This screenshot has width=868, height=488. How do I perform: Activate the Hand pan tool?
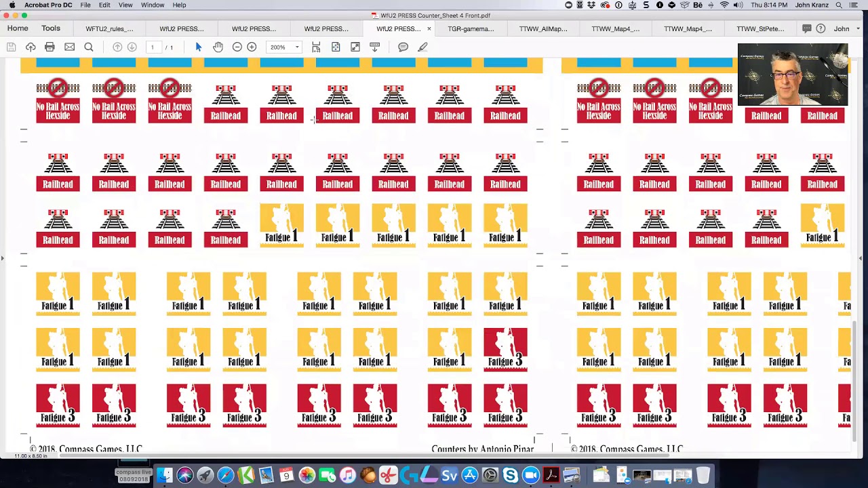(218, 47)
